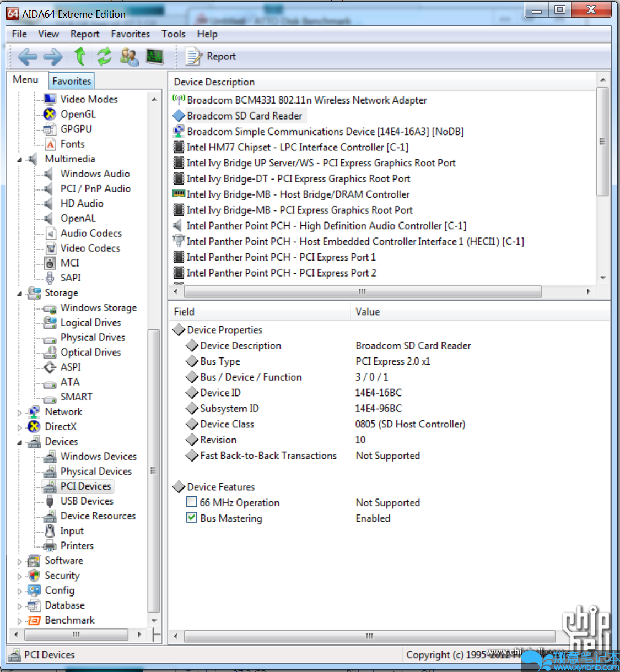620x672 pixels.
Task: Collapse the Devices tree node
Action: [20, 442]
